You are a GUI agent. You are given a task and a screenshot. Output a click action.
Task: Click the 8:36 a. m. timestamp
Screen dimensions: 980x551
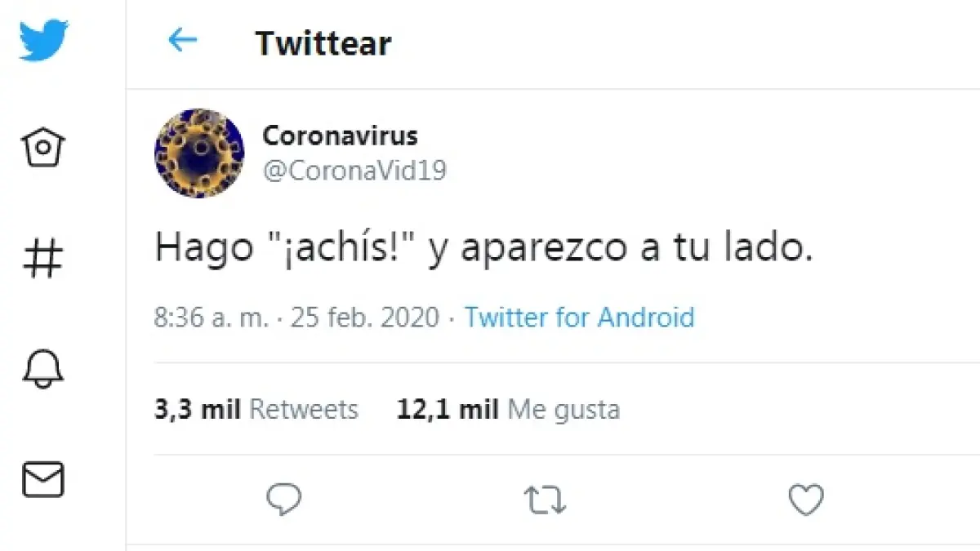point(211,317)
